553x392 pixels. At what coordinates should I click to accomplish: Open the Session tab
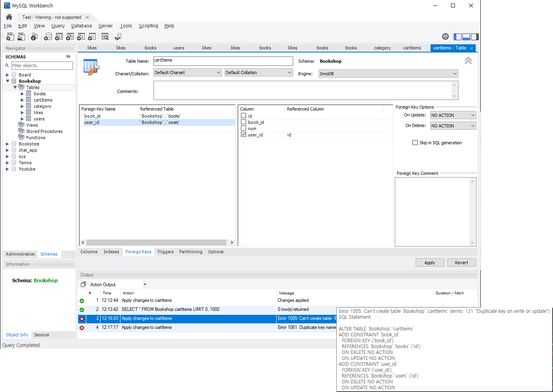(42, 335)
